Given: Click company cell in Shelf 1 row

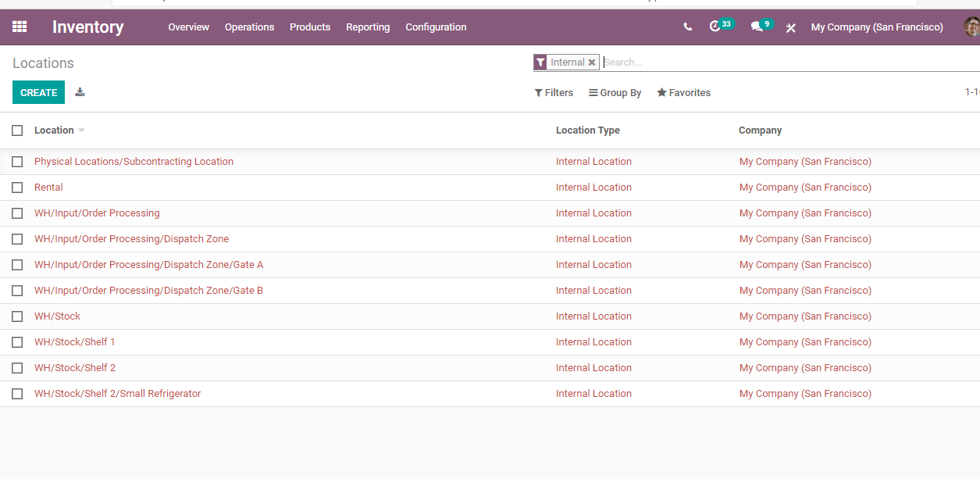Looking at the screenshot, I should 805,342.
